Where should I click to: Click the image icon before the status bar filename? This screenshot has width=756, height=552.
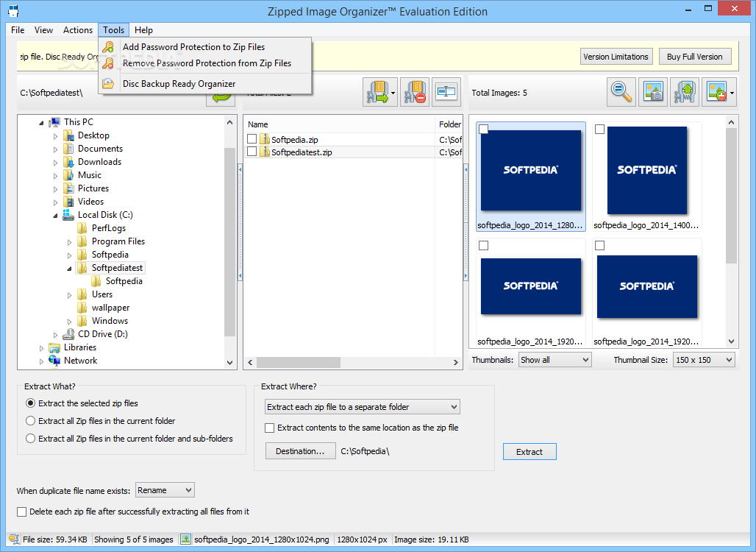point(185,539)
